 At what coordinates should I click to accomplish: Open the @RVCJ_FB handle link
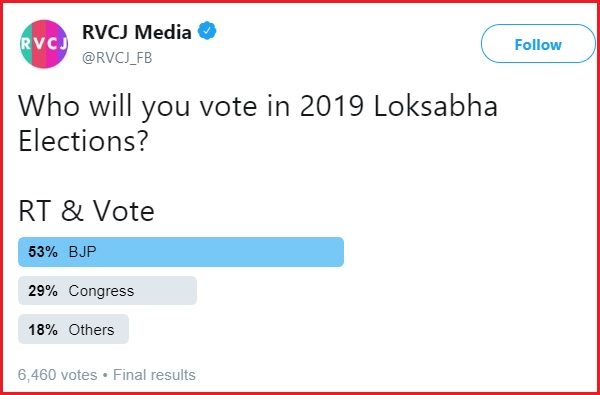[117, 58]
